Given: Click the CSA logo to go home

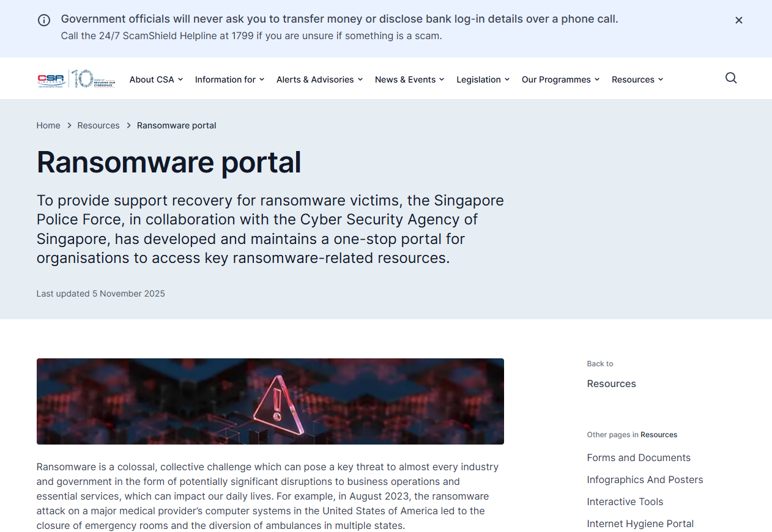Looking at the screenshot, I should [75, 78].
